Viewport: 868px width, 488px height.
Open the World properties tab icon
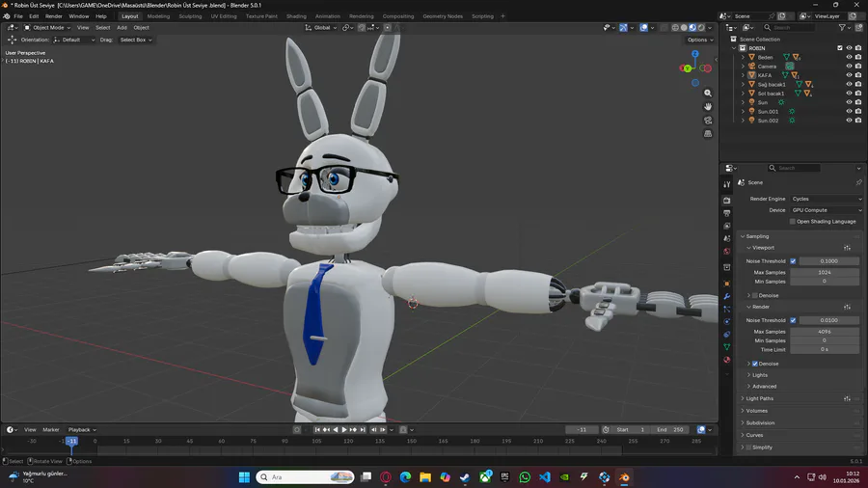tap(727, 251)
